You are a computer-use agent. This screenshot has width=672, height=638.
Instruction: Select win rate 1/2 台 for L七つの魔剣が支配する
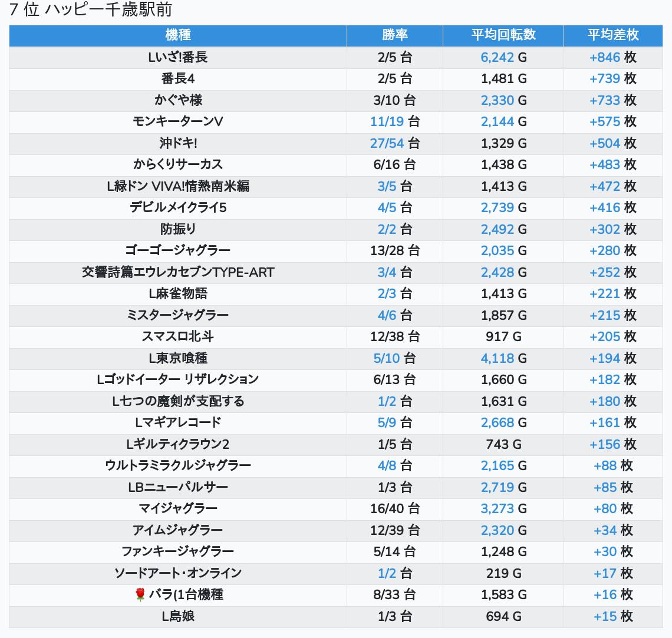pos(395,401)
